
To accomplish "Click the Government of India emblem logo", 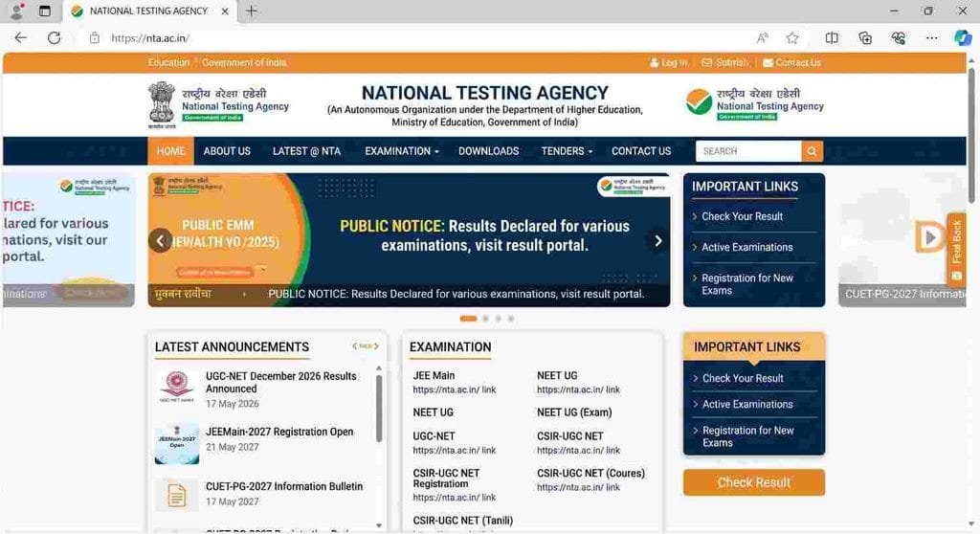I will [162, 104].
